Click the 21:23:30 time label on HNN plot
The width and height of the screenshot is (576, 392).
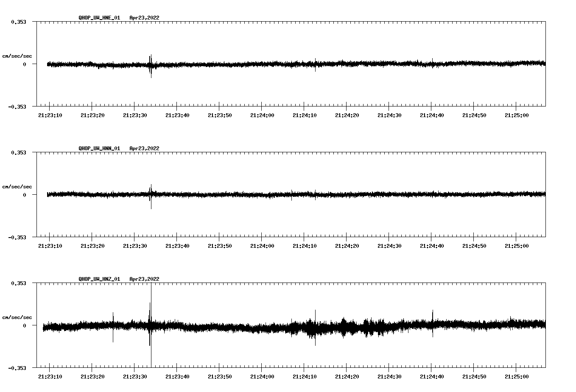[135, 246]
